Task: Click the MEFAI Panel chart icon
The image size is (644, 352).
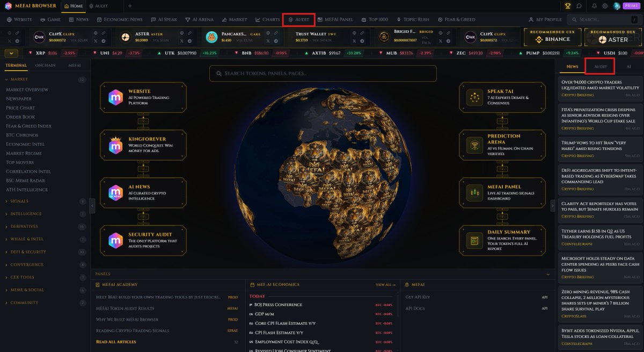Action: click(x=474, y=192)
